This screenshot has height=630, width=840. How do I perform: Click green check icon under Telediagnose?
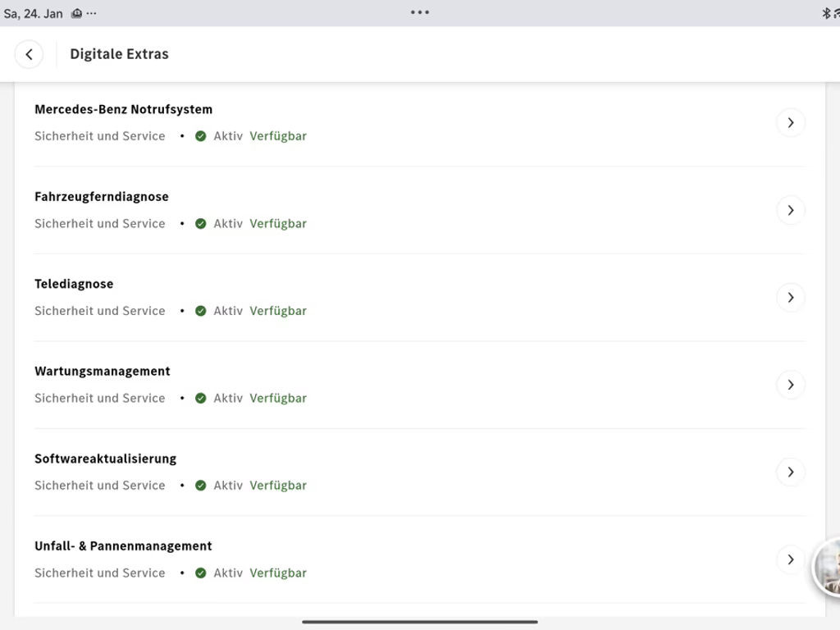point(201,311)
